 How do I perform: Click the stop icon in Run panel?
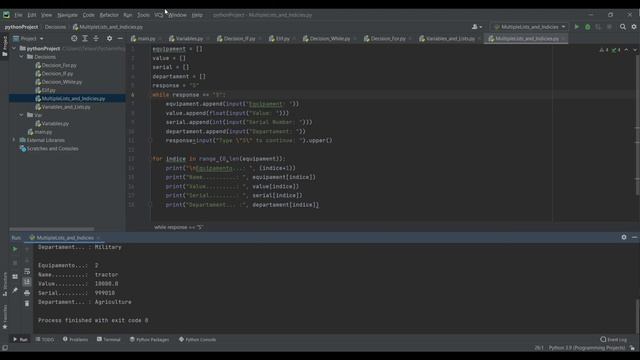tap(15, 263)
